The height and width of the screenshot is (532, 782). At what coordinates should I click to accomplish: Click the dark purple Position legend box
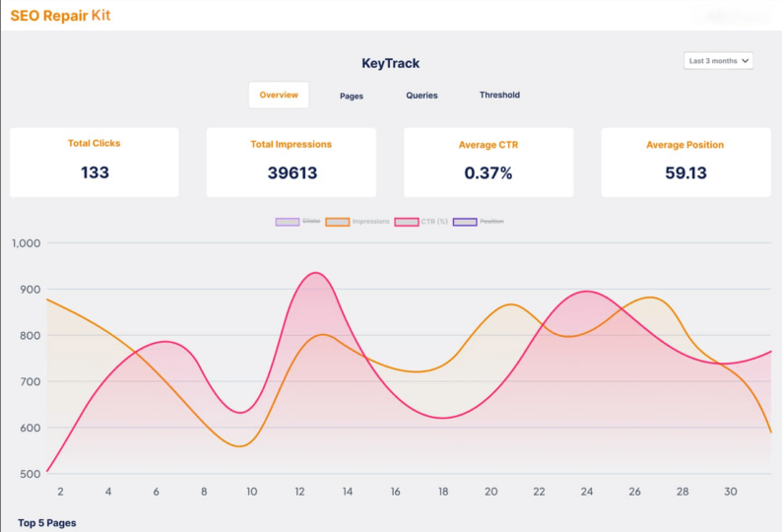click(x=464, y=222)
